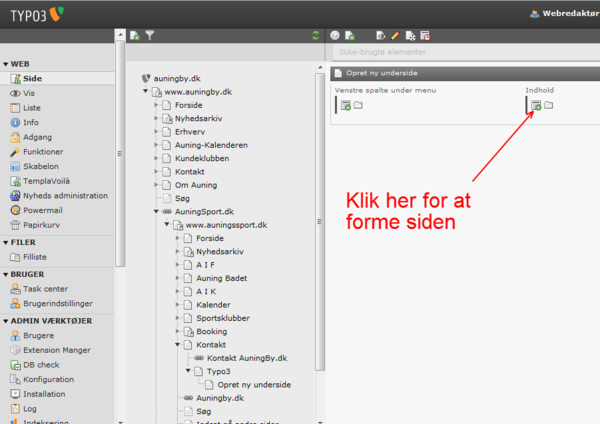The image size is (600, 424).
Task: Click the pencil edit page icon
Action: [x=395, y=36]
